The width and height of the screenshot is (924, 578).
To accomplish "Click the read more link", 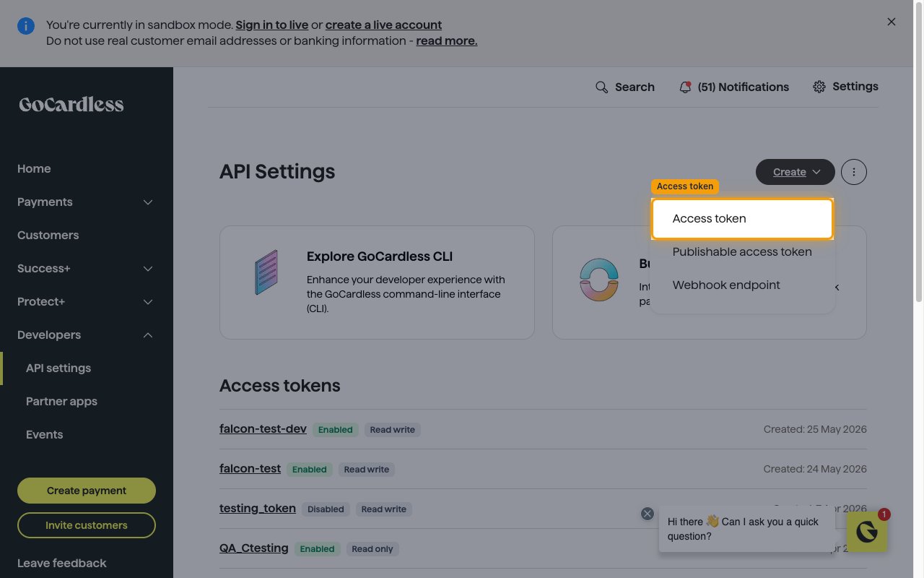I will [x=447, y=40].
